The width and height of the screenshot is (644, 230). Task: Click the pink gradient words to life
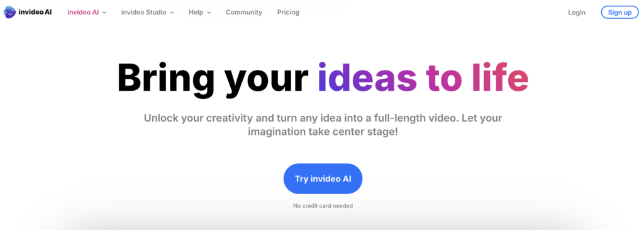coord(477,77)
